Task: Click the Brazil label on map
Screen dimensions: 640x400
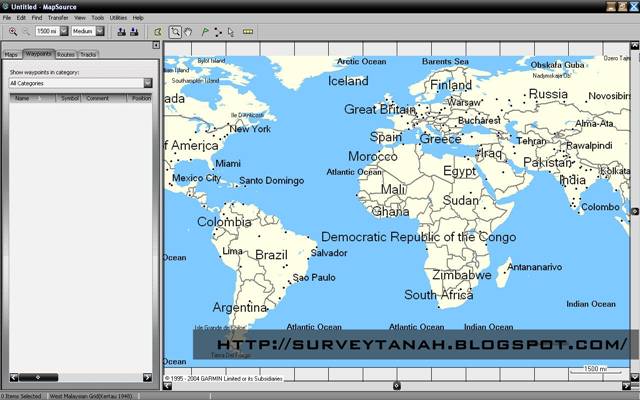Action: [x=271, y=255]
